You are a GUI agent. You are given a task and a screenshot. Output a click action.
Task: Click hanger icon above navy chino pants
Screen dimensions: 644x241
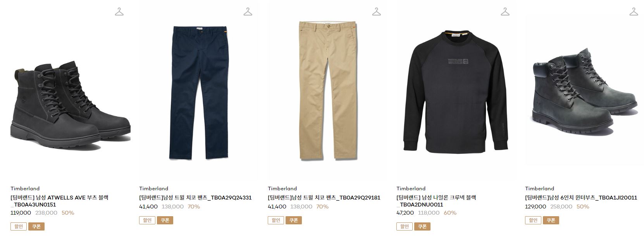[248, 12]
